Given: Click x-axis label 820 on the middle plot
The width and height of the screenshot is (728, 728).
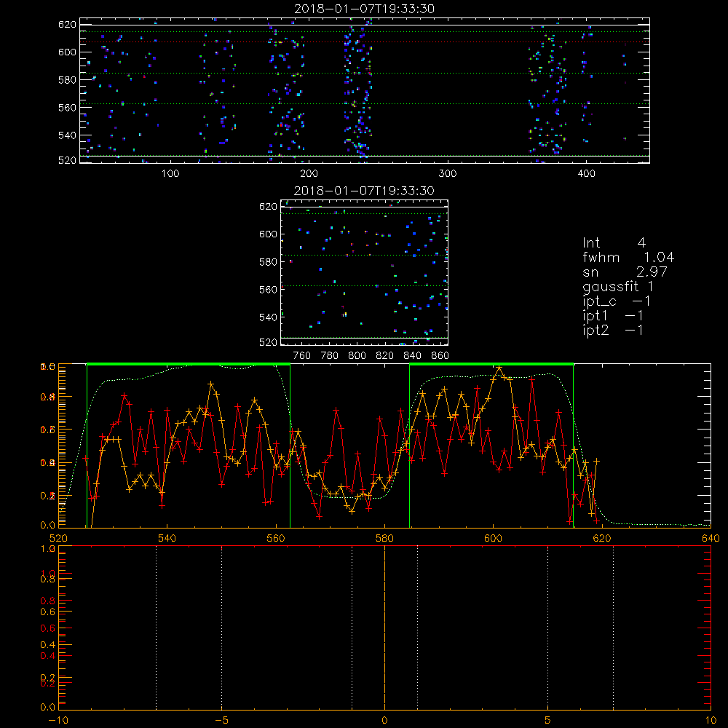Looking at the screenshot, I should 385,356.
